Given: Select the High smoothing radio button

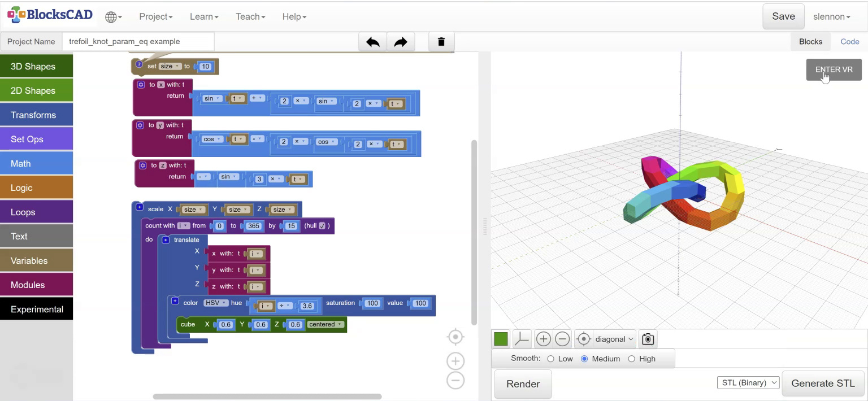Looking at the screenshot, I should click(631, 358).
